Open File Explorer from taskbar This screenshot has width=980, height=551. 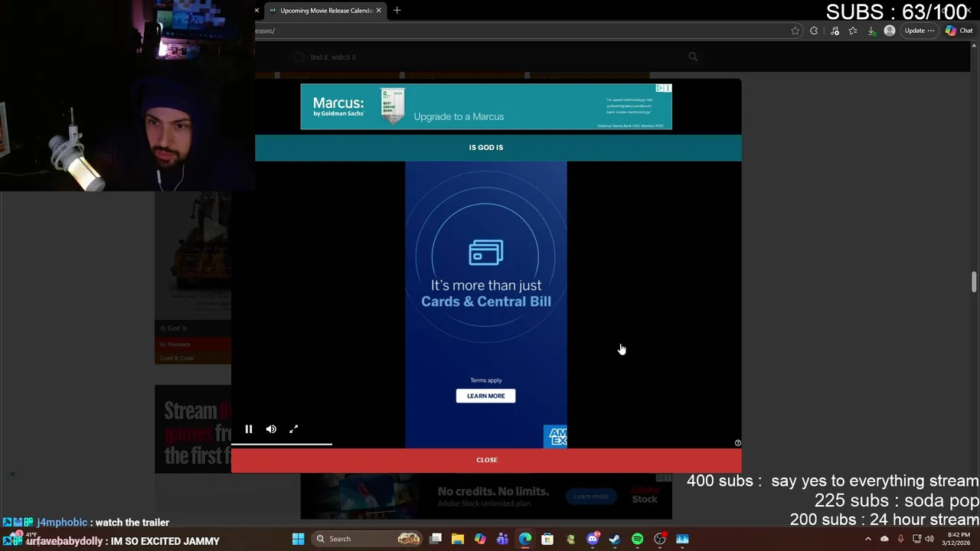click(x=458, y=539)
